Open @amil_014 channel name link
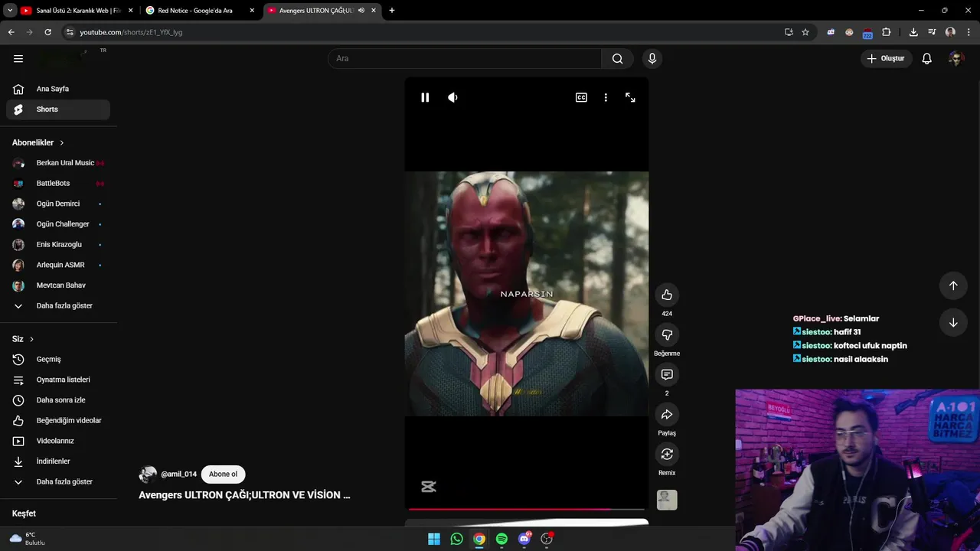The width and height of the screenshot is (980, 551). click(x=178, y=474)
